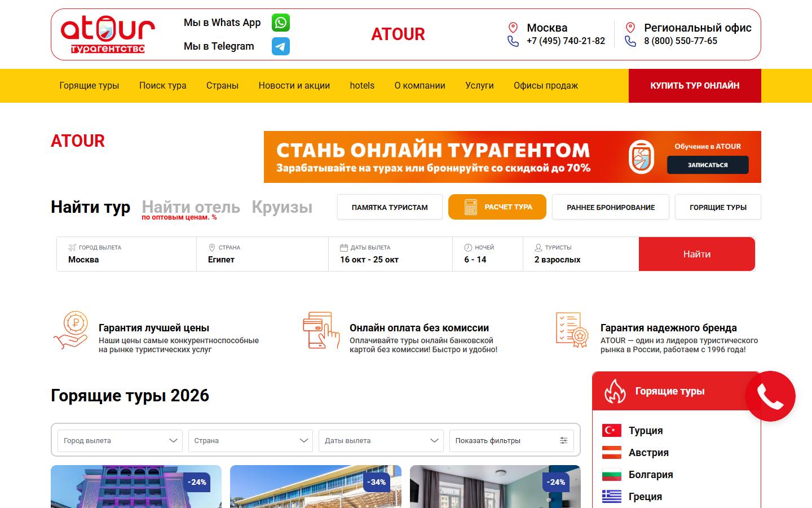Click the Гарантия надежного бренда certificate icon

click(x=572, y=330)
